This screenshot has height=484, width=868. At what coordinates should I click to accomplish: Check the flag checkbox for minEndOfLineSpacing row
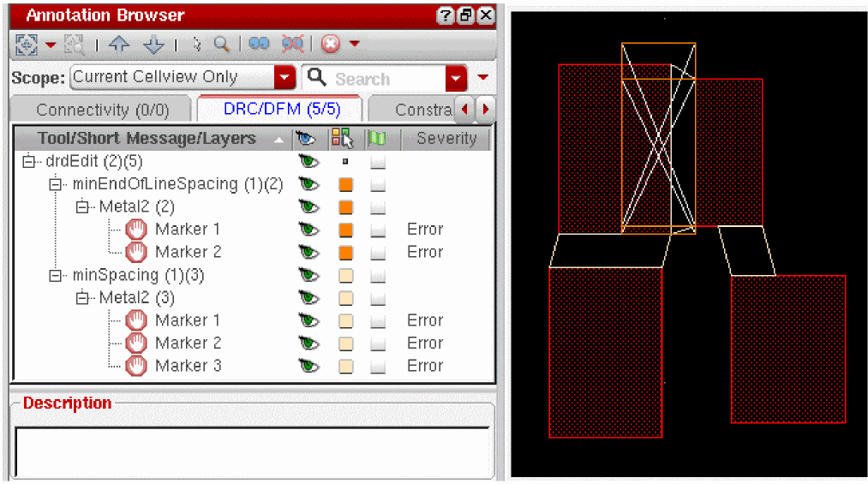(x=378, y=184)
